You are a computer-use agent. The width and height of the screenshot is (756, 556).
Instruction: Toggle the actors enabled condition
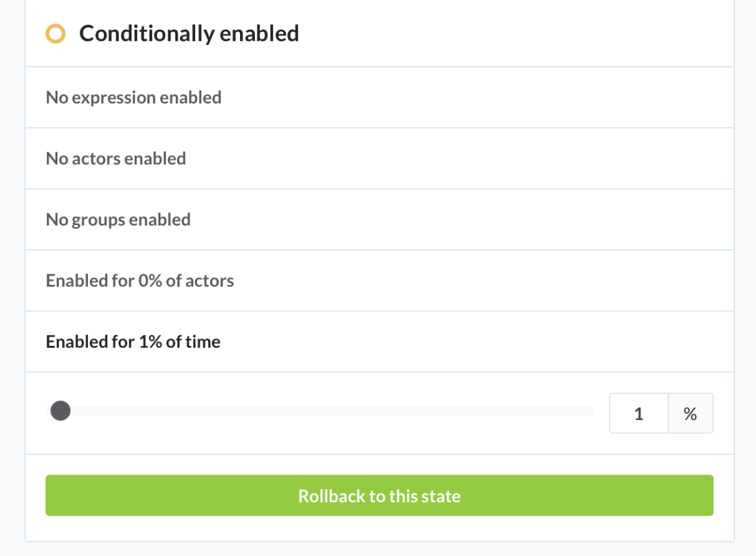[x=116, y=158]
